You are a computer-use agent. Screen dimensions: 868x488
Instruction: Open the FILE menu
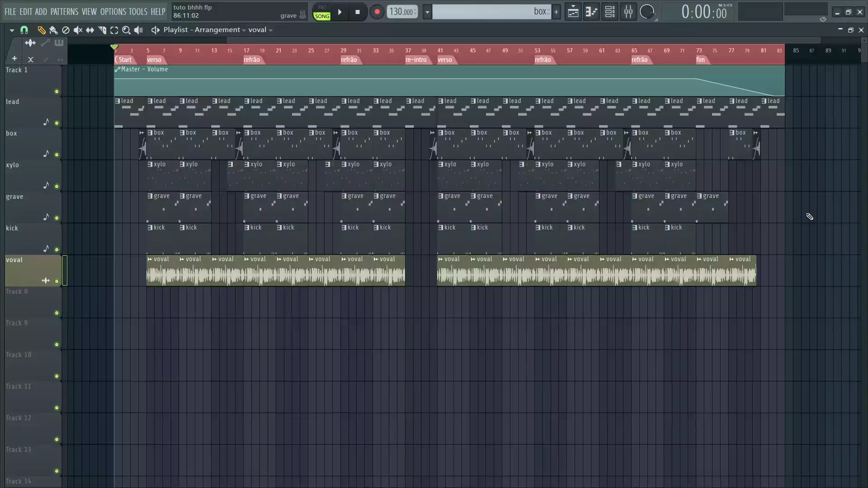pyautogui.click(x=10, y=12)
